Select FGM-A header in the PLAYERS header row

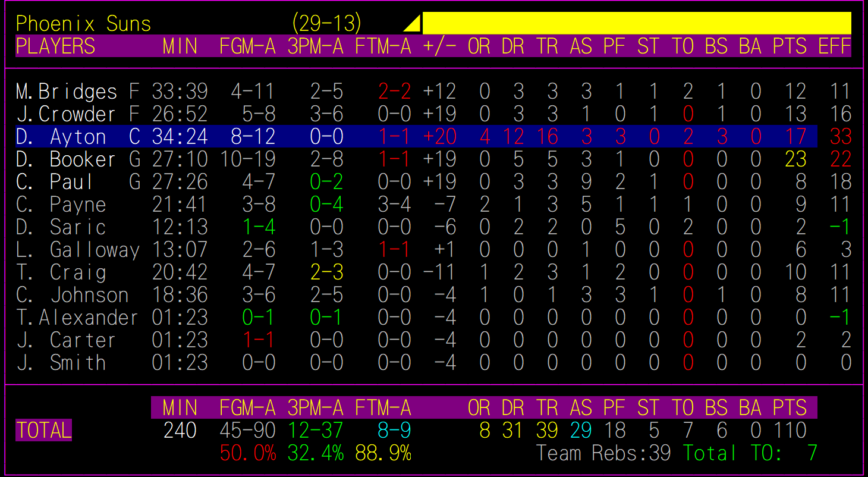click(x=248, y=46)
